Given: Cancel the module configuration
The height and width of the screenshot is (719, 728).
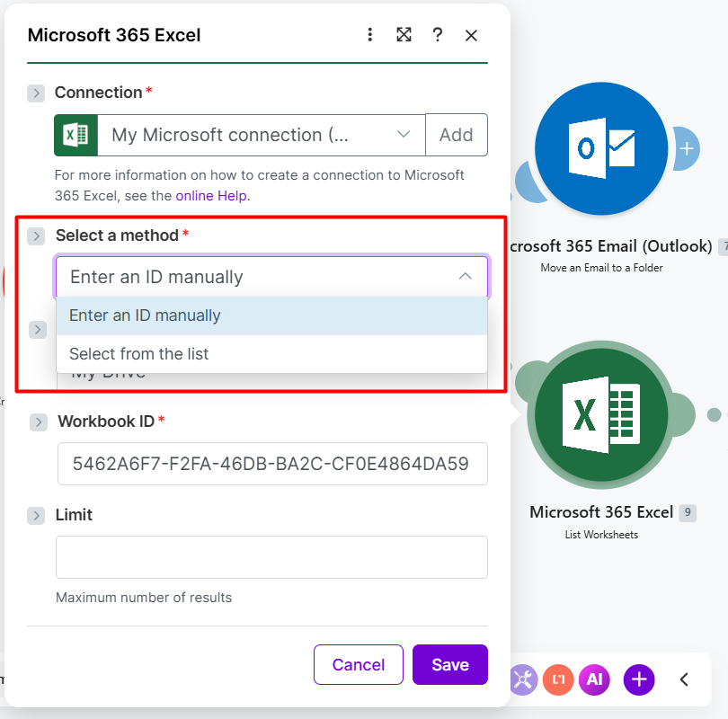Looking at the screenshot, I should click(x=359, y=665).
